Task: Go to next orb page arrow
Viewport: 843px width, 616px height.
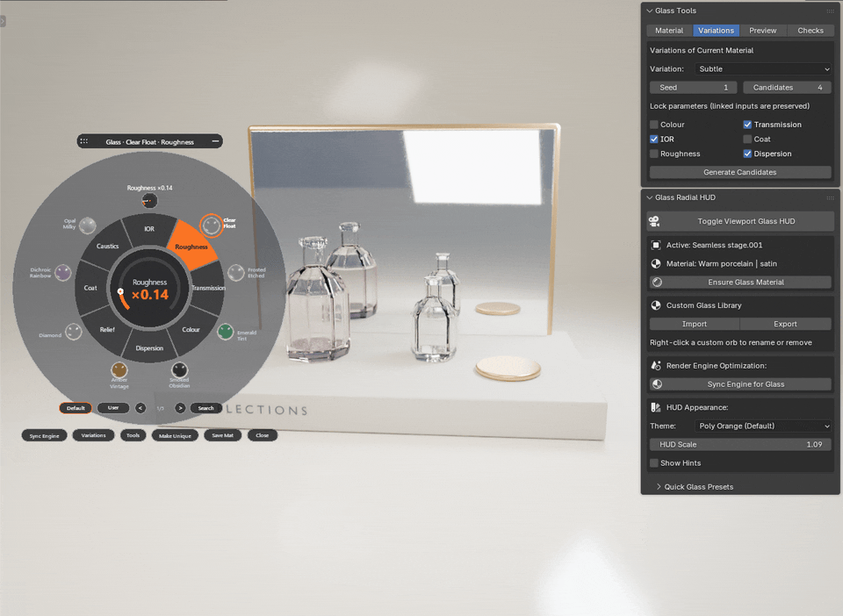Action: click(x=180, y=408)
